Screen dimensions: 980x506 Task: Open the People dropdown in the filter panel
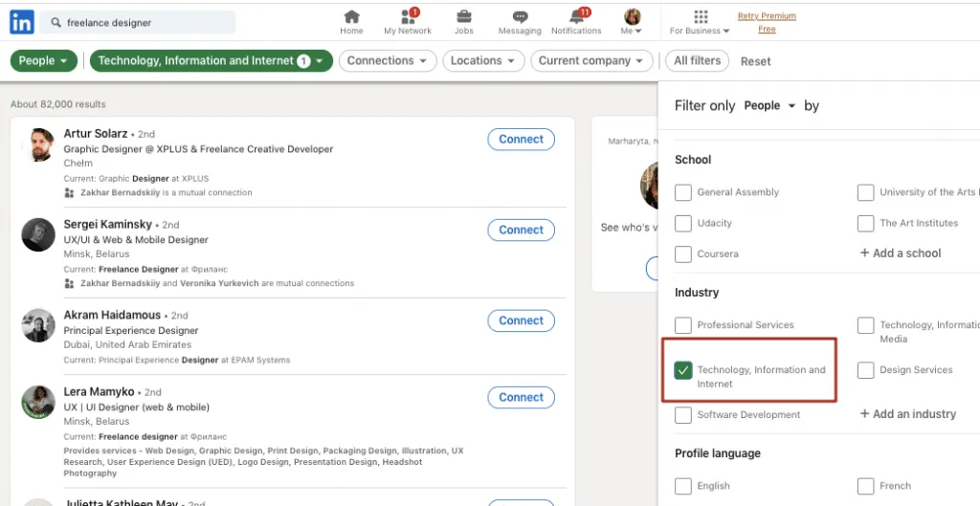769,105
